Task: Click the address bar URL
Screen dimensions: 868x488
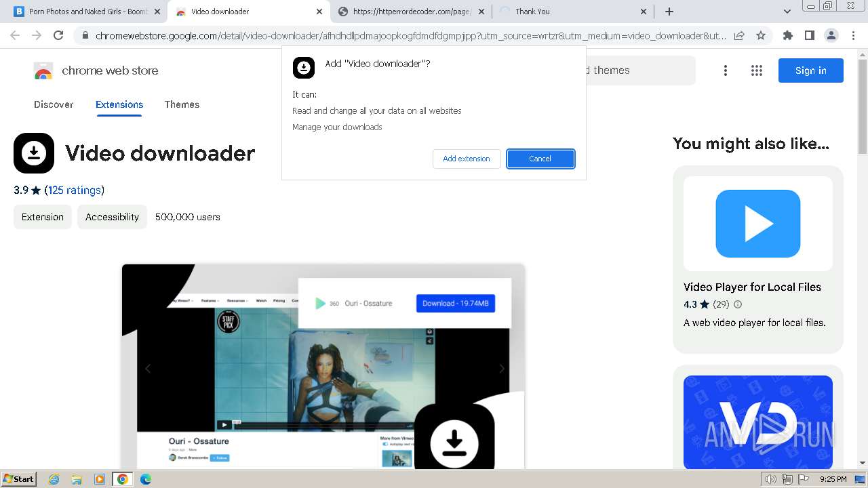Action: [411, 35]
